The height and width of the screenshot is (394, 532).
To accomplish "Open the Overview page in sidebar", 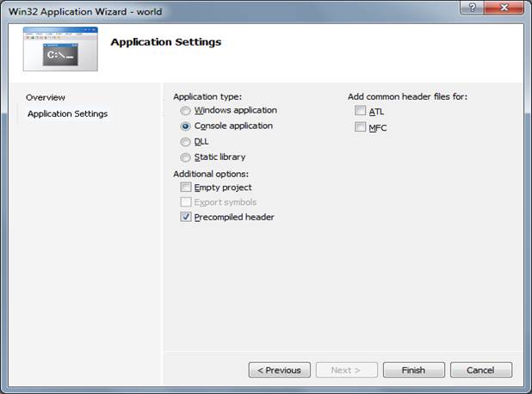I will pos(46,98).
